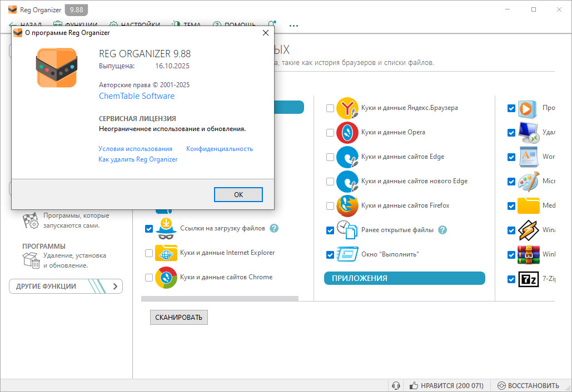Open the three-dots overflow menu in toolbar
The height and width of the screenshot is (392, 572).
pos(294,25)
